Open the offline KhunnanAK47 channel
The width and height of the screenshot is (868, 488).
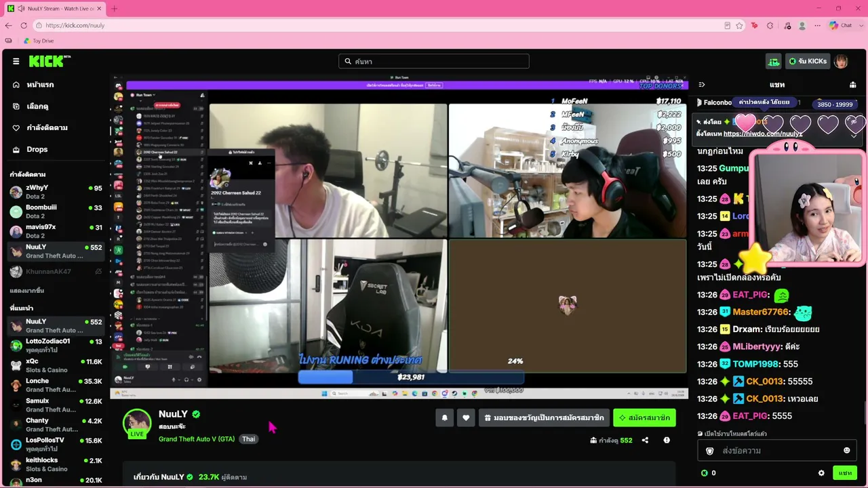coord(56,272)
